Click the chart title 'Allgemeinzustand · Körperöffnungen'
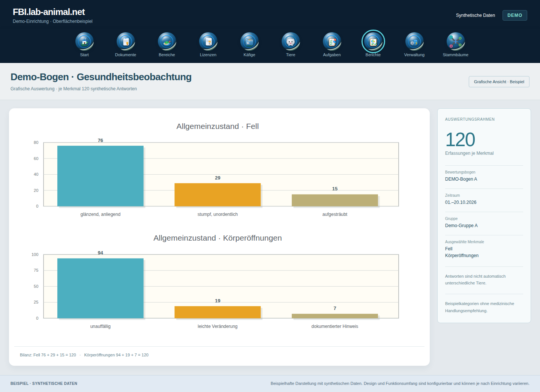The image size is (540, 392). tap(217, 238)
